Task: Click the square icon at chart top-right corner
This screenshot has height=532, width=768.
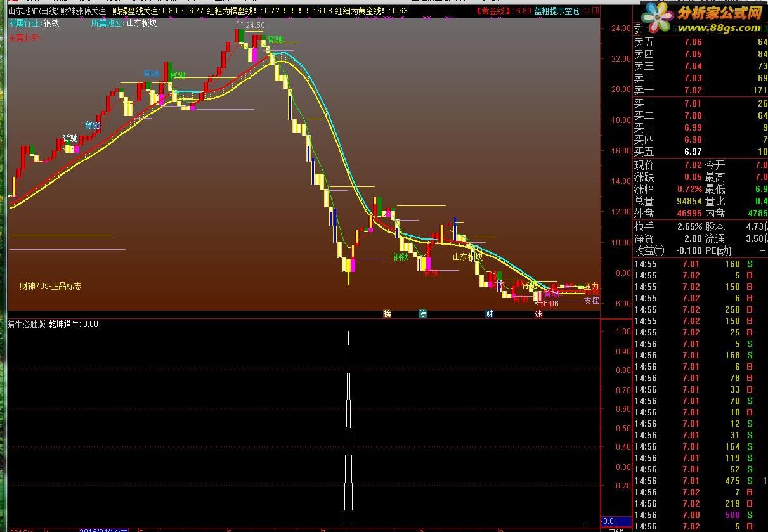Action: (596, 11)
